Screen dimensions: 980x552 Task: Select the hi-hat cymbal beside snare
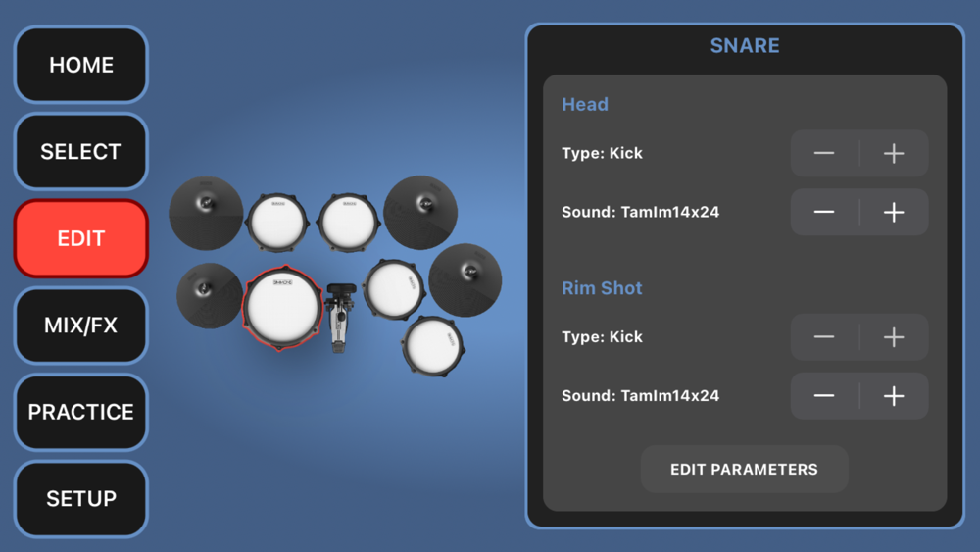(209, 296)
